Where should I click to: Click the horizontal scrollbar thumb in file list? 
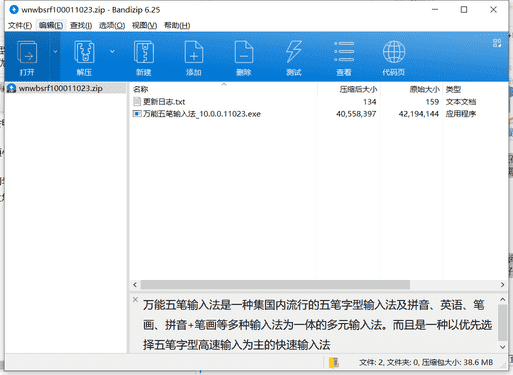pyautogui.click(x=275, y=285)
